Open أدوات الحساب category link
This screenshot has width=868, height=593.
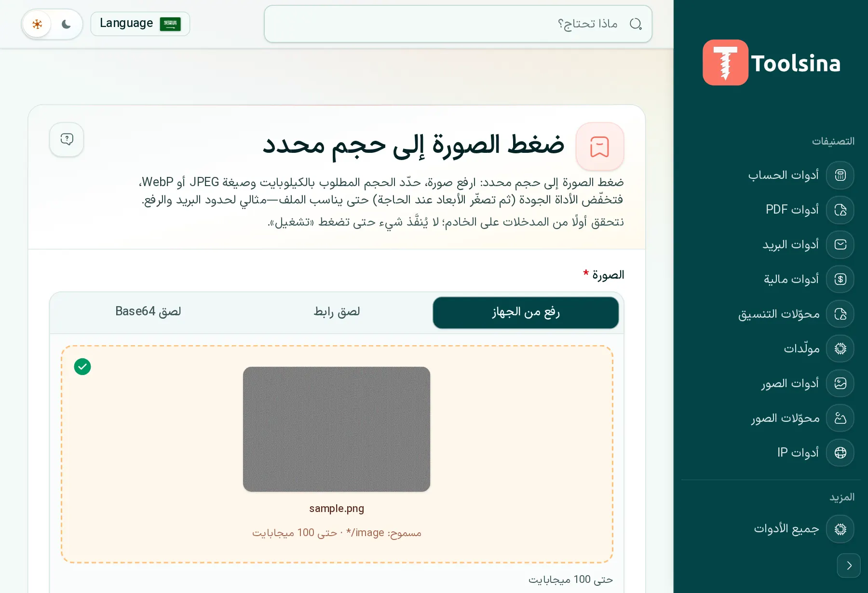(783, 175)
